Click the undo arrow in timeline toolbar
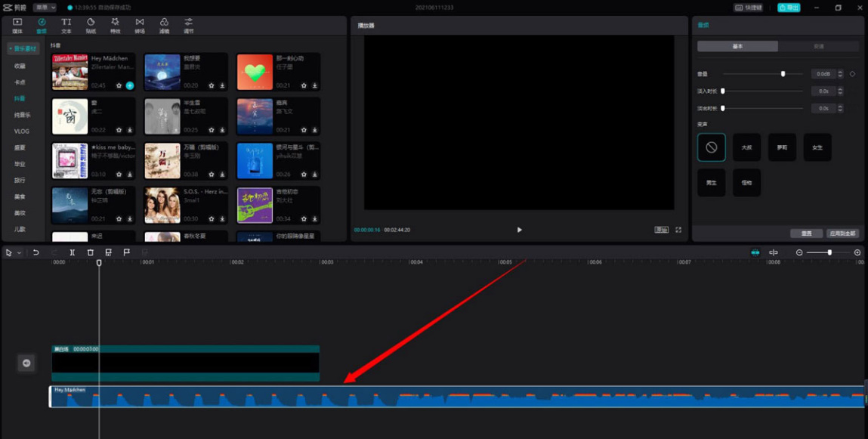 click(36, 252)
